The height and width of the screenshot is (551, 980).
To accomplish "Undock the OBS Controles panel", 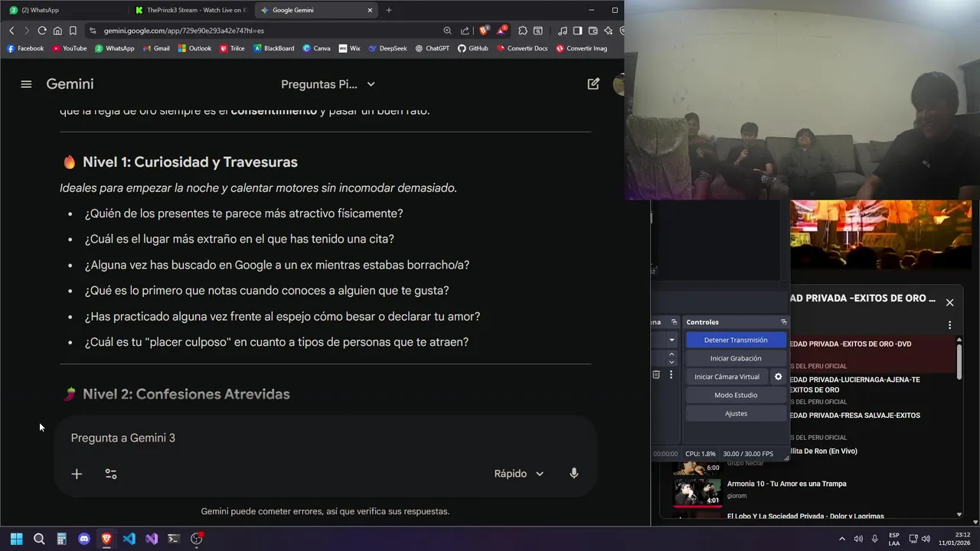I will click(783, 322).
